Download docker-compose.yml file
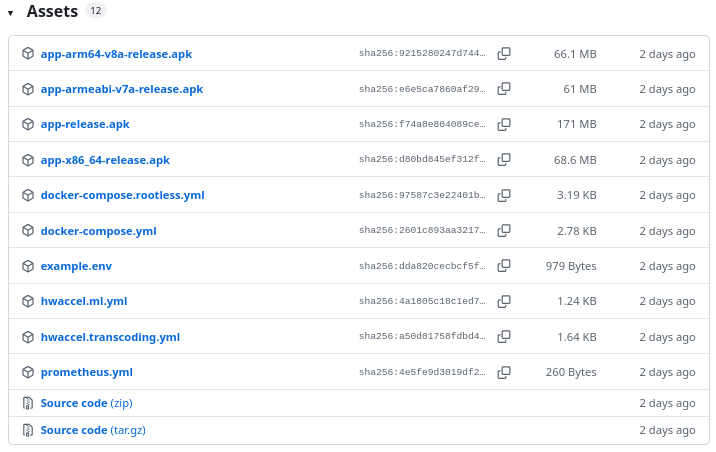This screenshot has height=452, width=716. coord(98,231)
